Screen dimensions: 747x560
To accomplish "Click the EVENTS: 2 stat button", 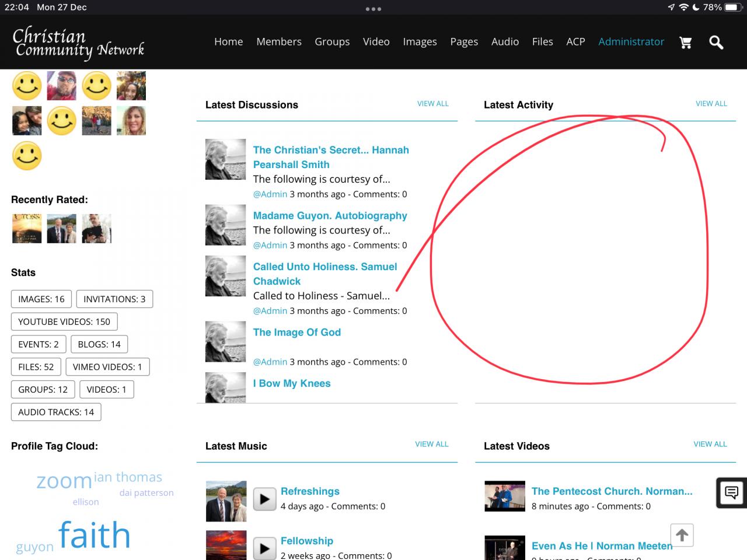I will 39,344.
